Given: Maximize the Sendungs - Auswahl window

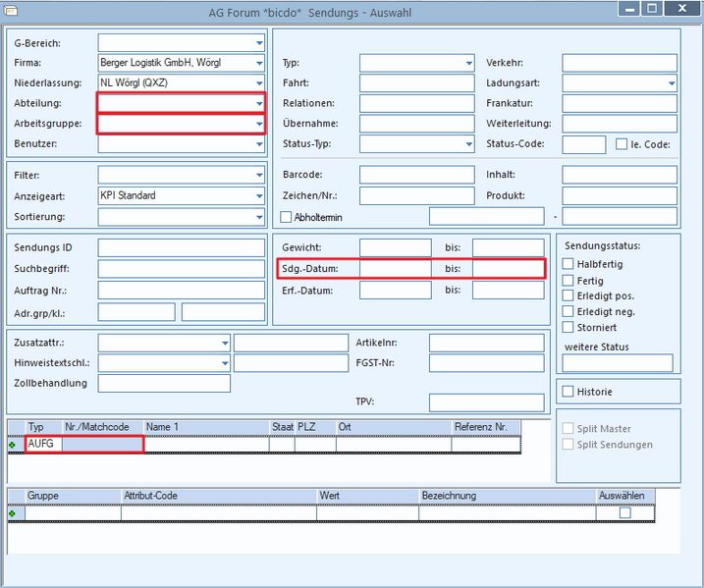Looking at the screenshot, I should (652, 8).
